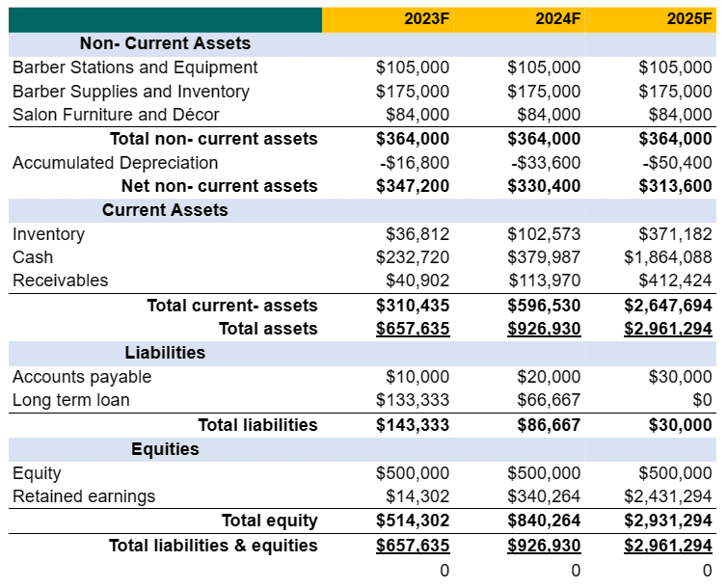Click total equity value $2,931,294
Image resolution: width=727 pixels, height=588 pixels.
click(668, 521)
